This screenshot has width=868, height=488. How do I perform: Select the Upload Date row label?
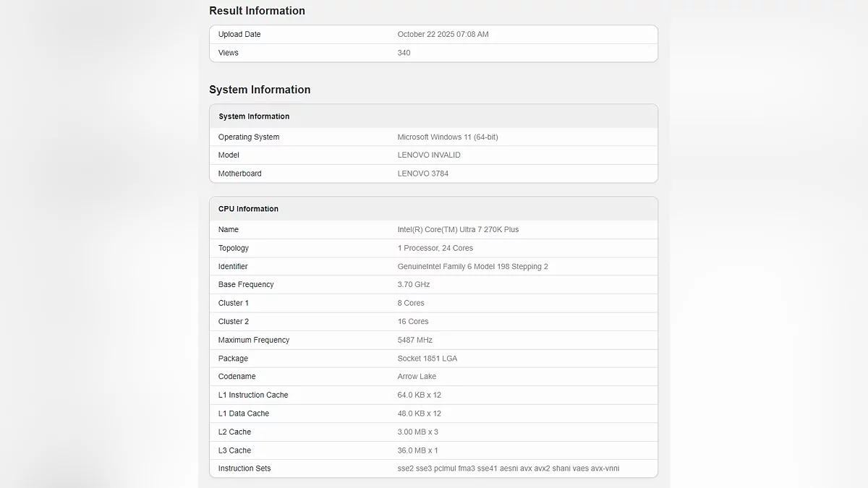tap(239, 35)
